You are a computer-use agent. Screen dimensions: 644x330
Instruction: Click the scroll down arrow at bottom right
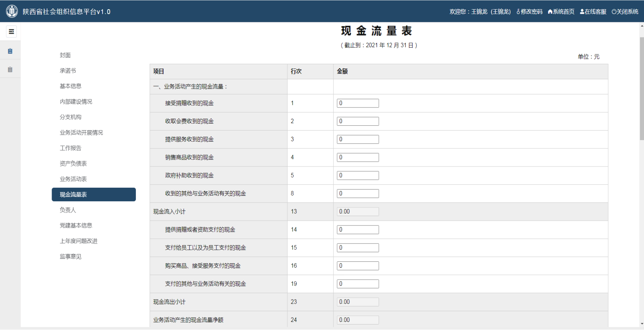click(x=641, y=324)
